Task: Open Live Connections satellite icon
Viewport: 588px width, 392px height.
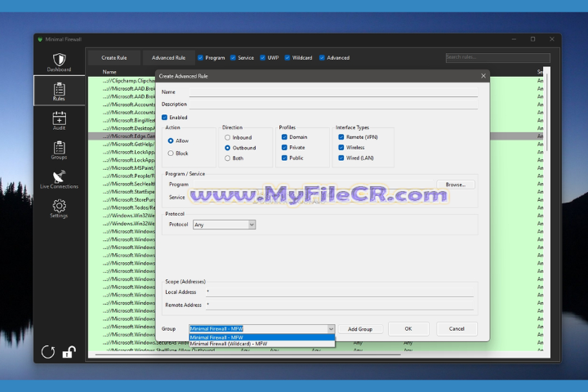Action: point(59,176)
